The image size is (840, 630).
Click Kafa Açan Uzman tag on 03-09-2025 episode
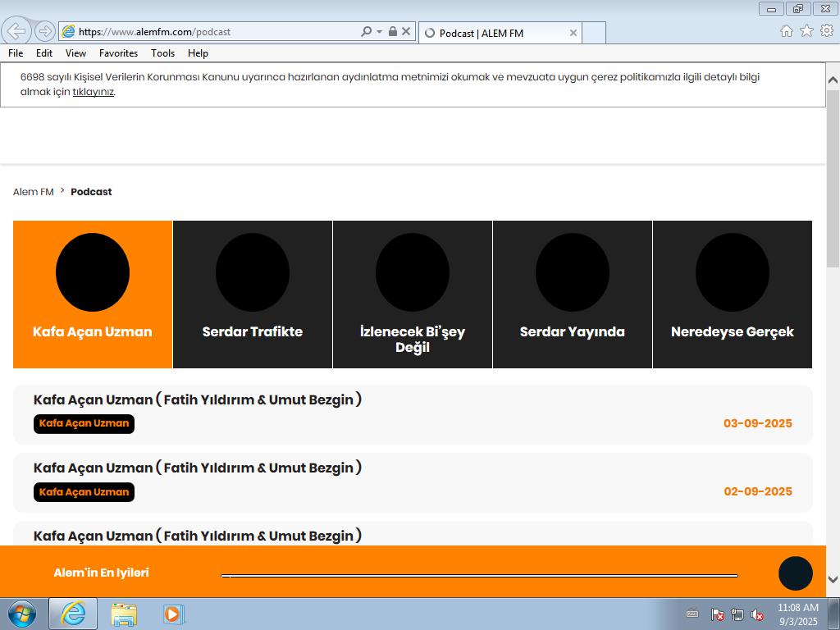(x=84, y=424)
